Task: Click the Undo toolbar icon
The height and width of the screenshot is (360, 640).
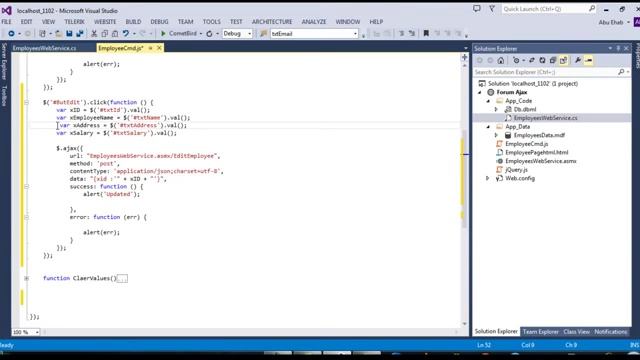Action: 126,33
